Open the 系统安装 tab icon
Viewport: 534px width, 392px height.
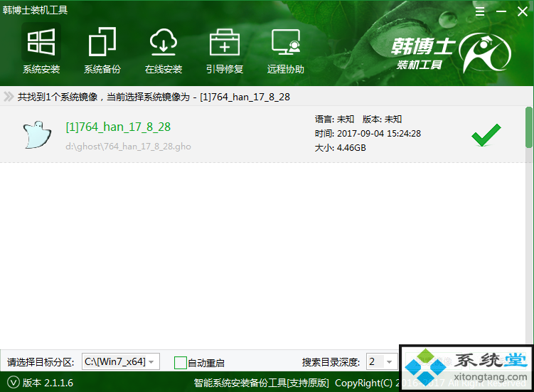click(41, 43)
